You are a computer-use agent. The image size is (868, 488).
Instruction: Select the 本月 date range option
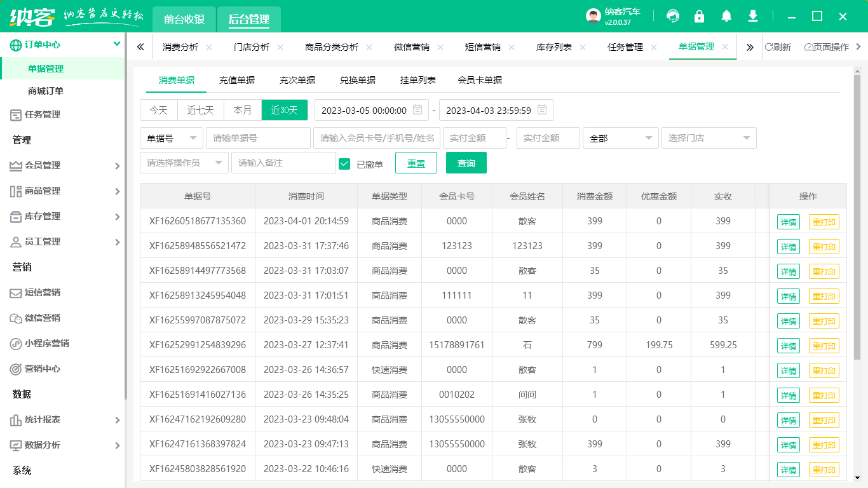(243, 110)
